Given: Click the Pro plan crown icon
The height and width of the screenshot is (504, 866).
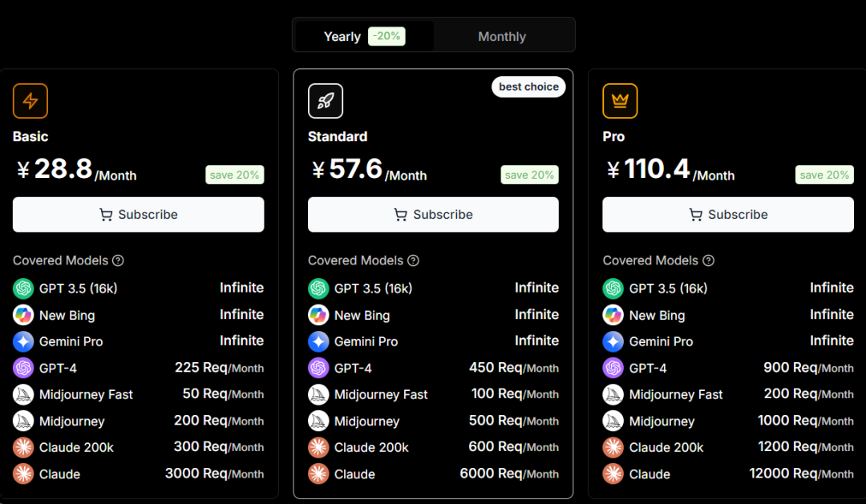Looking at the screenshot, I should (620, 101).
